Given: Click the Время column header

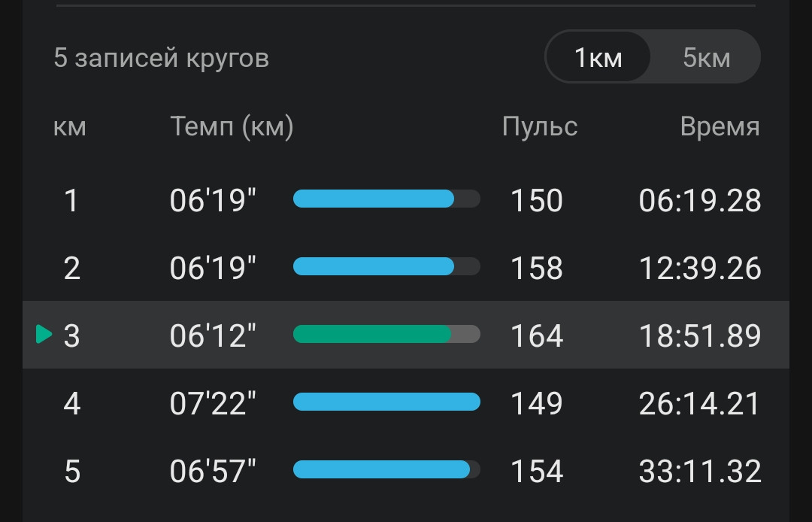Looking at the screenshot, I should [720, 126].
